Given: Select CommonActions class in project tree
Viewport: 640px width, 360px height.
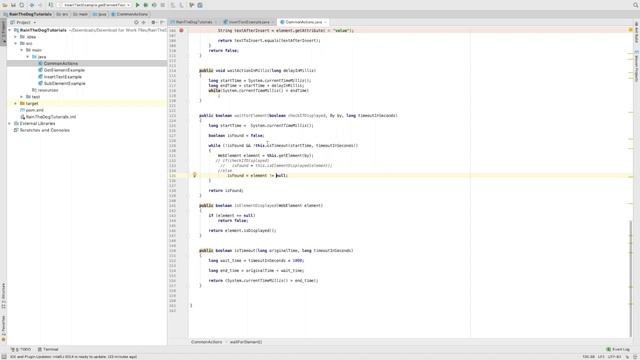Looking at the screenshot, I should [x=60, y=63].
